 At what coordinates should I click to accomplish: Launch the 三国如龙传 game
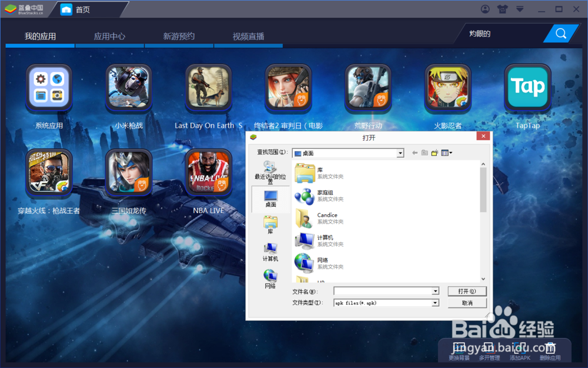coord(129,173)
